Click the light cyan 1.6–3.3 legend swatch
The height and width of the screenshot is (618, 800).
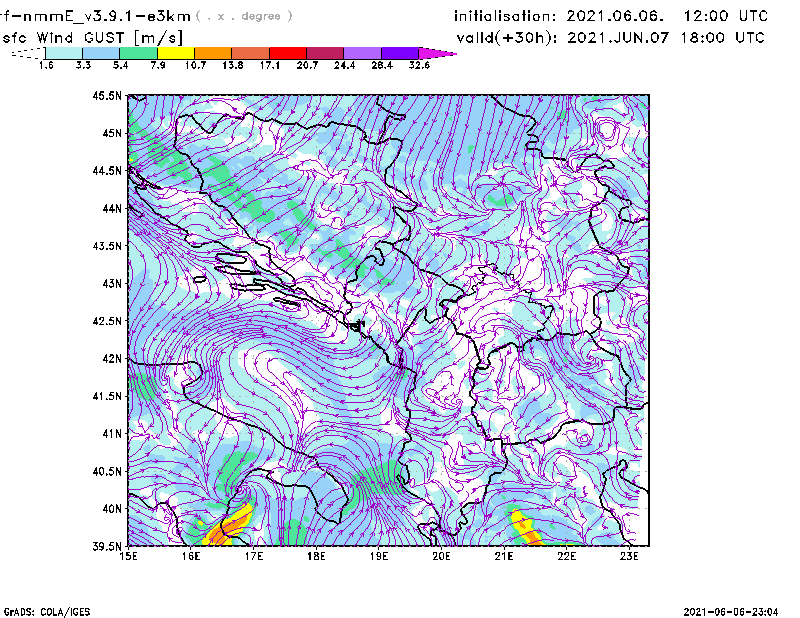pos(64,53)
